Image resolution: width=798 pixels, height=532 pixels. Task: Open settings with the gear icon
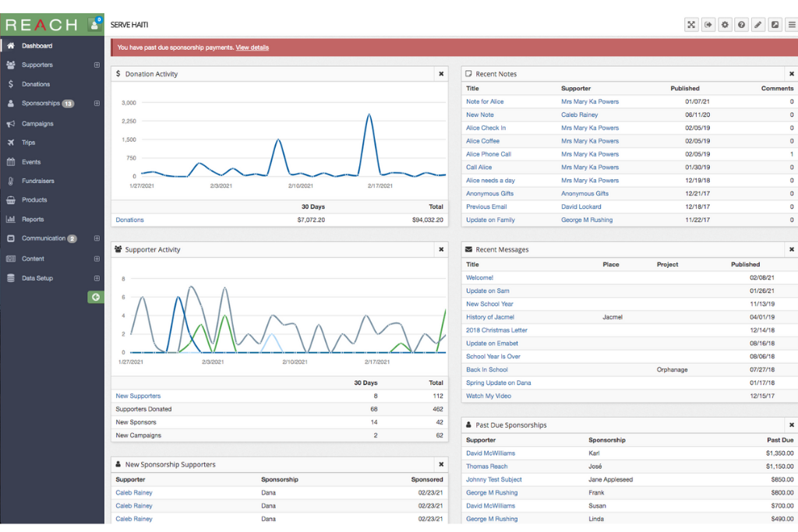[725, 25]
